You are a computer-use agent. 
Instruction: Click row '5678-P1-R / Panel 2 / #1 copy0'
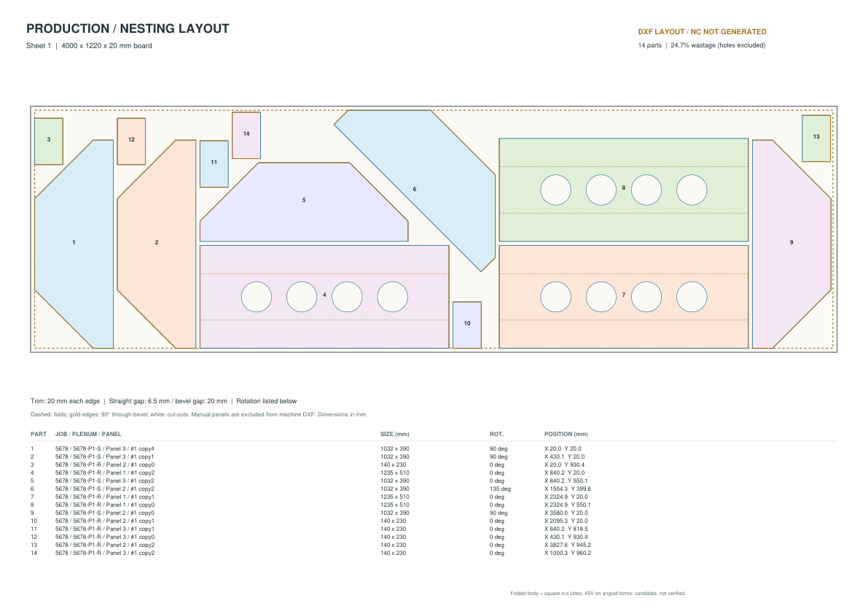(x=434, y=465)
